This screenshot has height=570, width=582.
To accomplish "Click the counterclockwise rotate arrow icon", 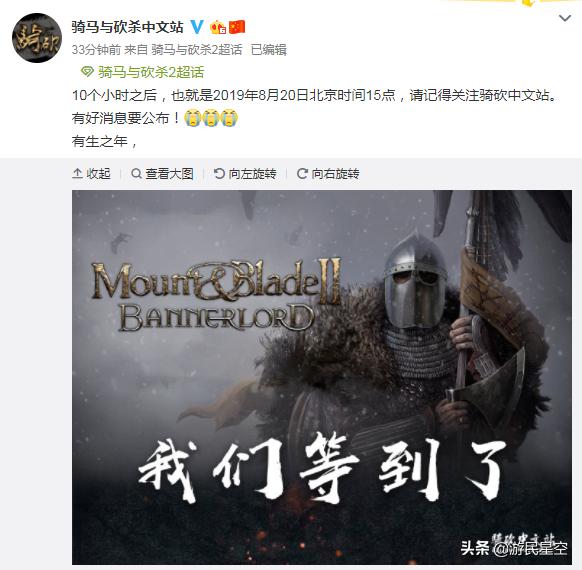I will [219, 173].
